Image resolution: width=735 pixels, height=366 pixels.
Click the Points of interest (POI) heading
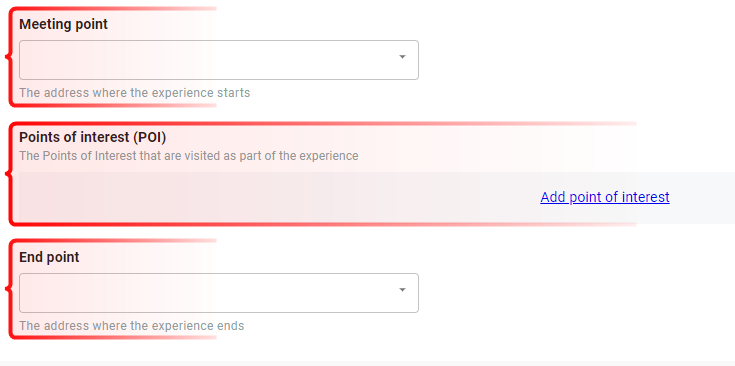click(93, 137)
